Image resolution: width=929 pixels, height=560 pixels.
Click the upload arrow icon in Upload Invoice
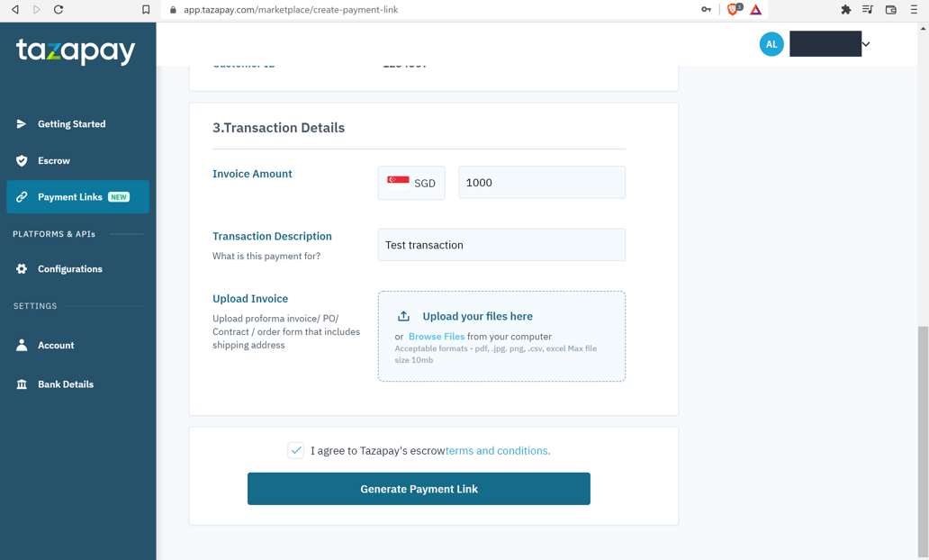point(404,315)
